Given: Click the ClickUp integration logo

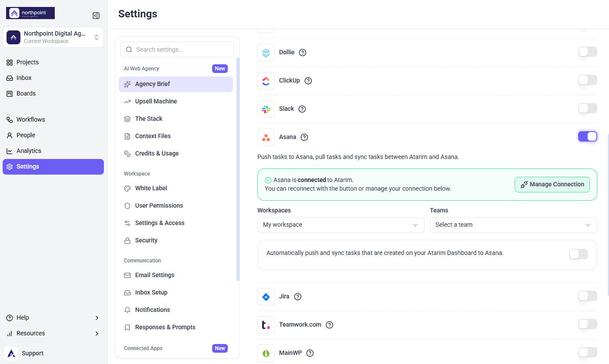Looking at the screenshot, I should (266, 81).
